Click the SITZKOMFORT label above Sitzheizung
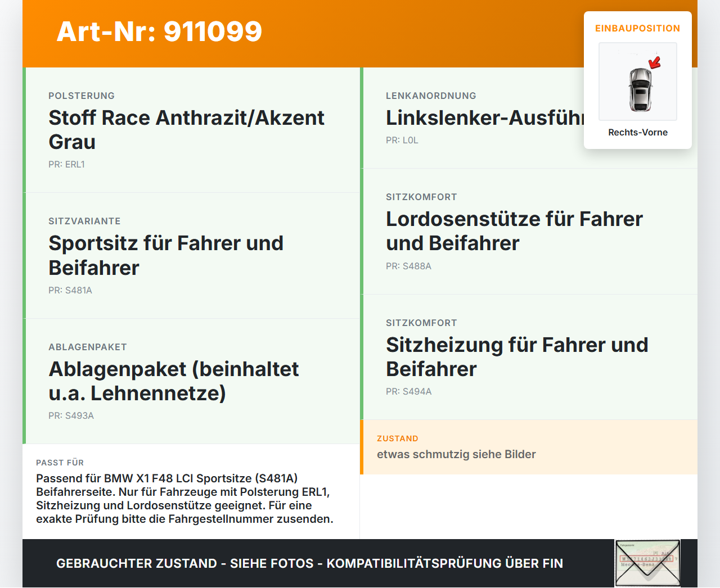Viewport: 720px width, 588px height. (x=421, y=323)
